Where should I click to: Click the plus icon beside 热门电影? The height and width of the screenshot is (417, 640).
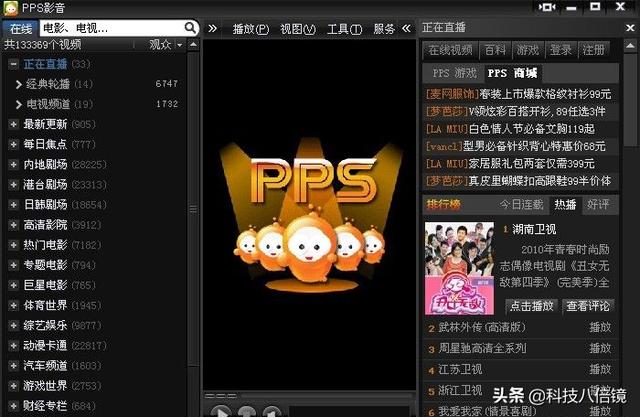point(13,244)
